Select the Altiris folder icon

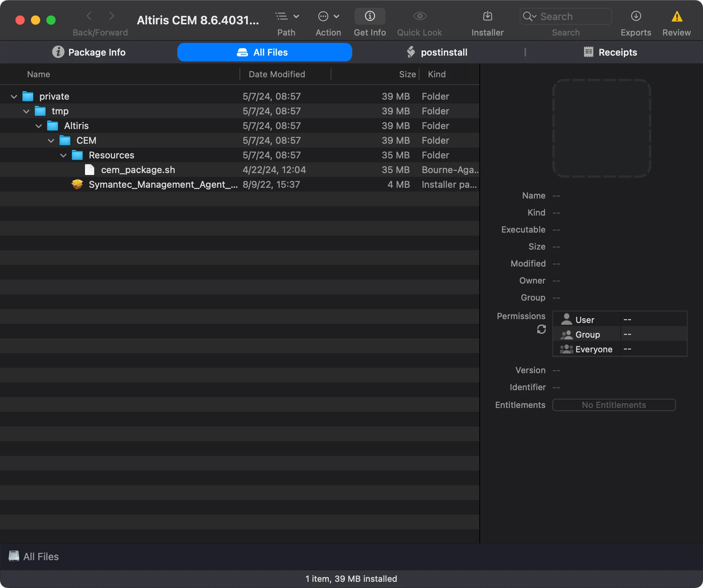(x=53, y=126)
